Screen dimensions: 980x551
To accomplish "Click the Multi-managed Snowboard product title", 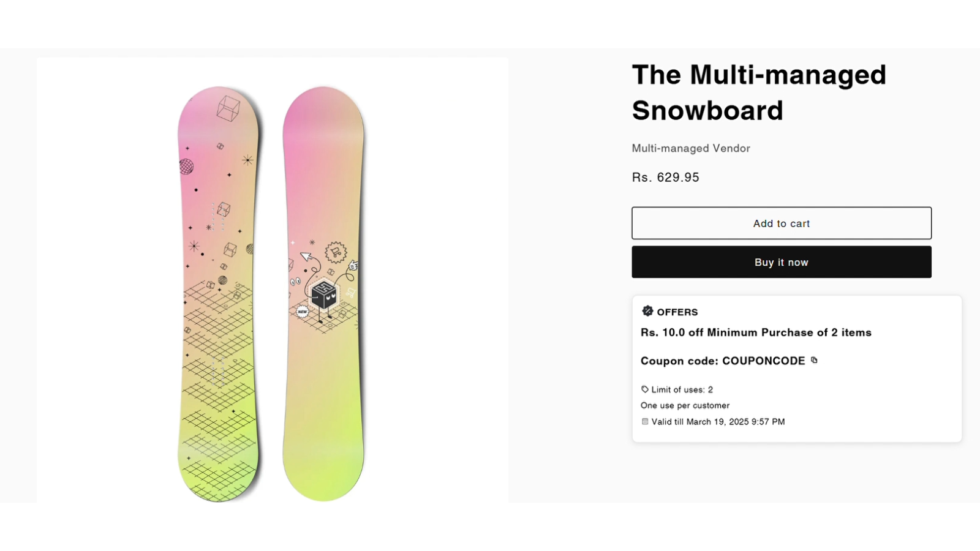I will pyautogui.click(x=759, y=92).
